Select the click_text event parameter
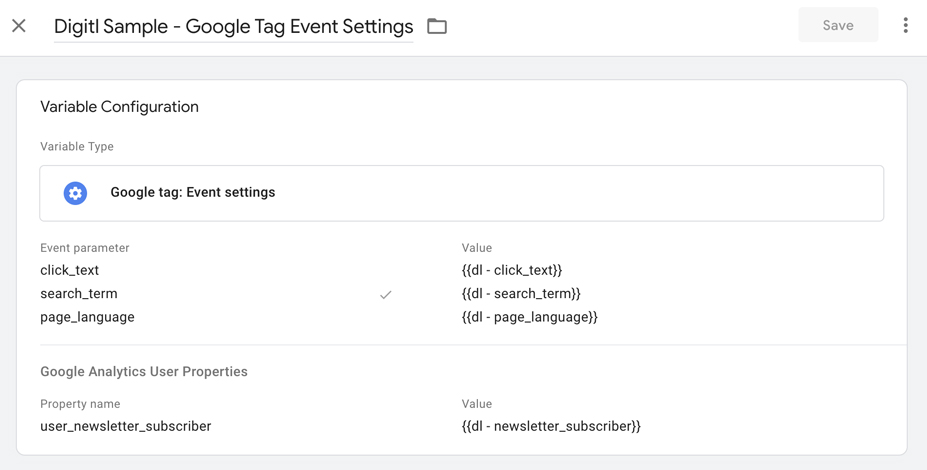927x470 pixels. (69, 270)
